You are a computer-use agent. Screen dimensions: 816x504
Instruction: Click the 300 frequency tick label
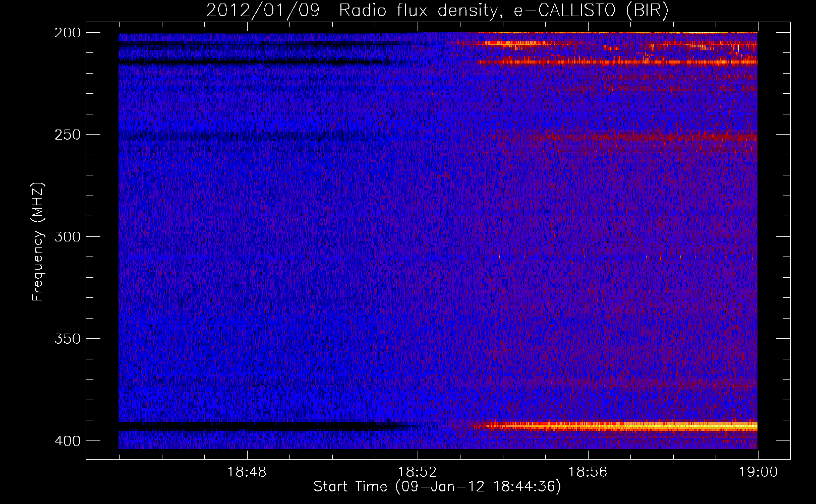pos(68,237)
